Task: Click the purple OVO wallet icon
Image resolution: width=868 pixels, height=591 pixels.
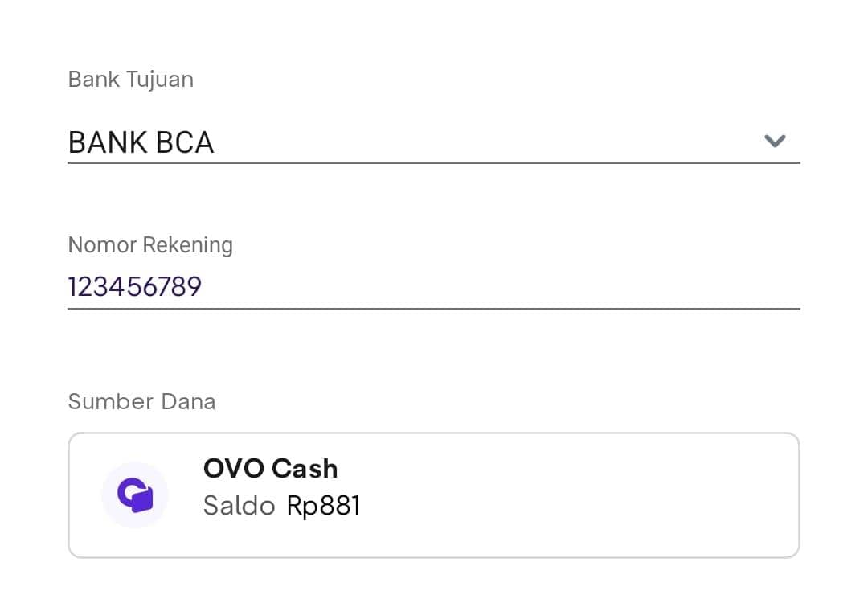Action: pyautogui.click(x=135, y=495)
